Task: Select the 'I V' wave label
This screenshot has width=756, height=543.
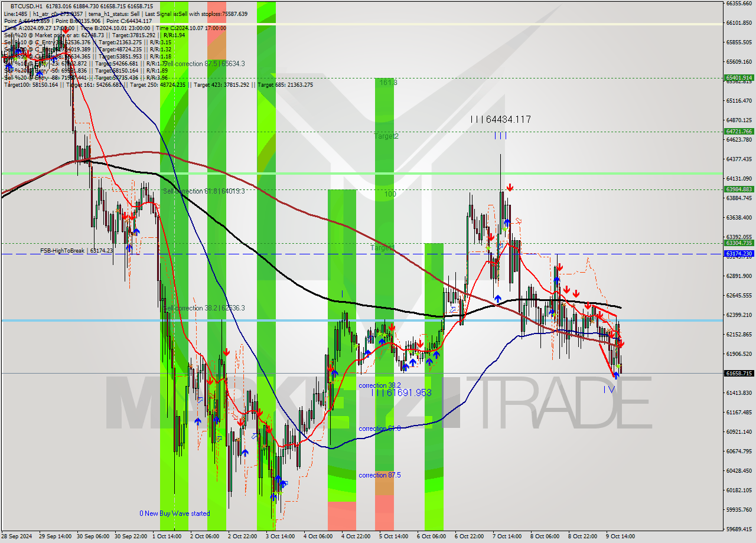Action: coord(609,390)
